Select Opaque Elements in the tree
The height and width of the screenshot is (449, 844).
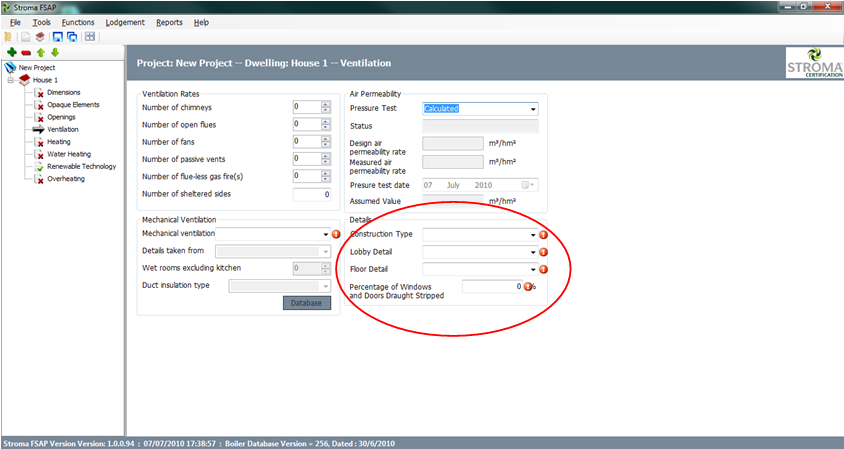(73, 104)
